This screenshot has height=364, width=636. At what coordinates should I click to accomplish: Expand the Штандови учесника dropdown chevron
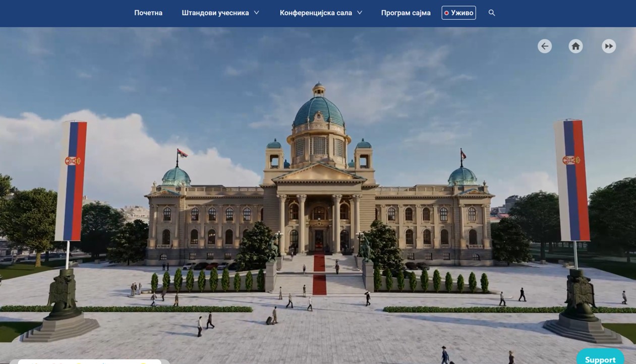click(x=256, y=13)
